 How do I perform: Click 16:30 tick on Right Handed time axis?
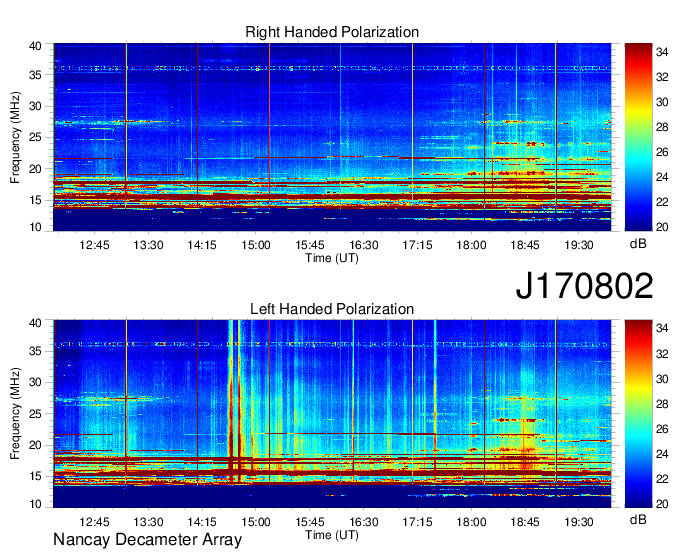tap(364, 245)
